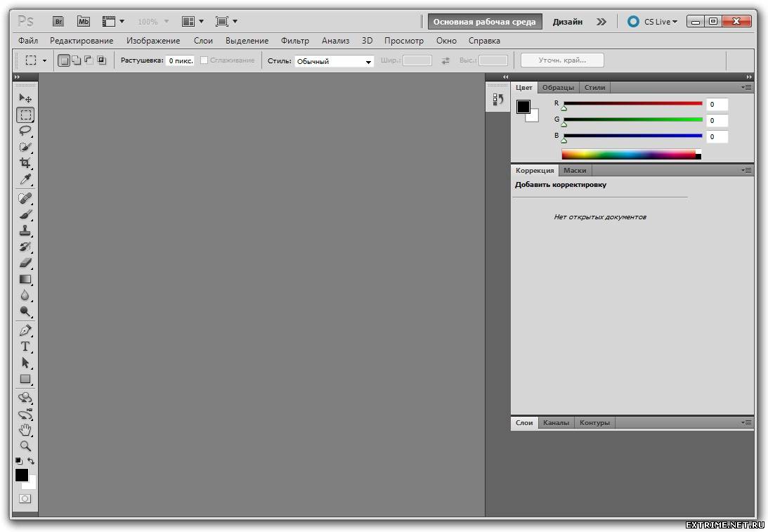The height and width of the screenshot is (532, 768).
Task: Swap foreground and background colors
Action: 31,462
